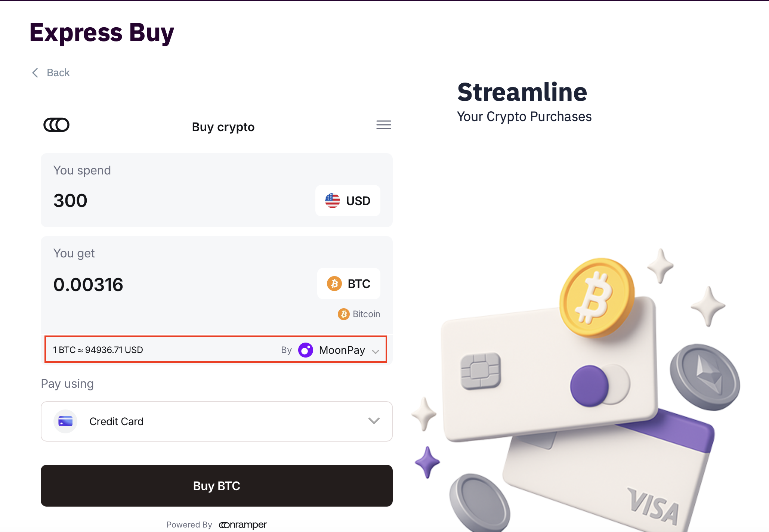Expand the MoonPay provider chevron
The width and height of the screenshot is (769, 532).
click(376, 351)
